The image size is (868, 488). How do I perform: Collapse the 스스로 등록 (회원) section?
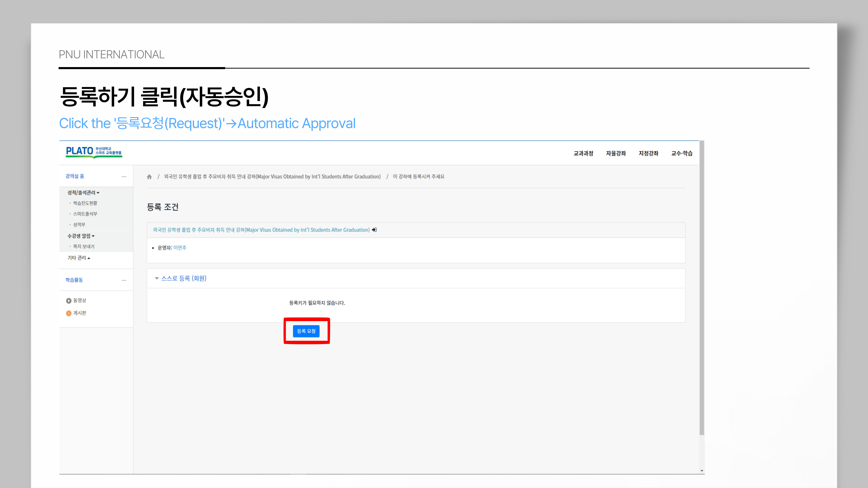tap(183, 278)
